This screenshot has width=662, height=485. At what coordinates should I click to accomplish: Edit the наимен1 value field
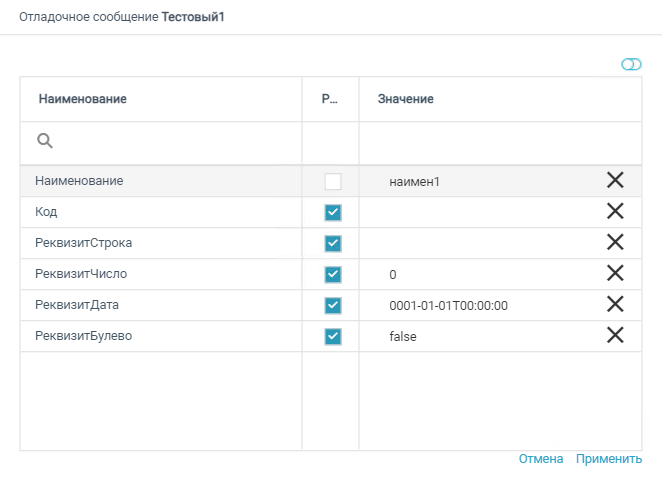tap(415, 182)
